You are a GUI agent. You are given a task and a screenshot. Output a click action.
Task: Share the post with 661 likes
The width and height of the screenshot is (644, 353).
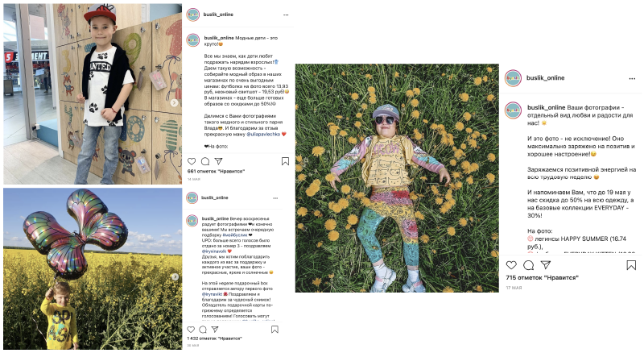coord(218,161)
